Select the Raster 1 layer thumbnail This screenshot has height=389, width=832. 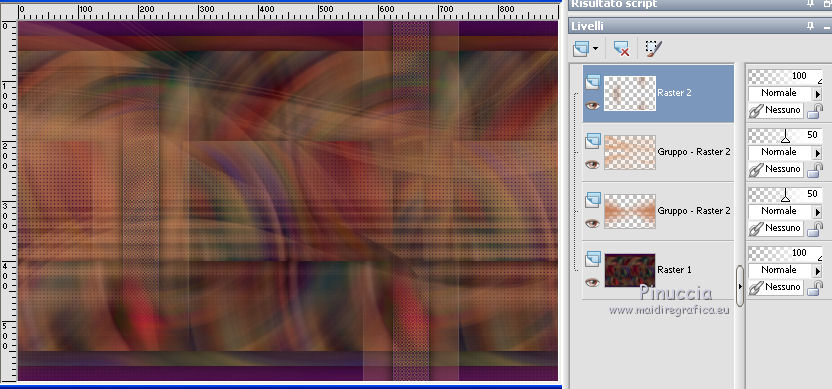[x=630, y=270]
